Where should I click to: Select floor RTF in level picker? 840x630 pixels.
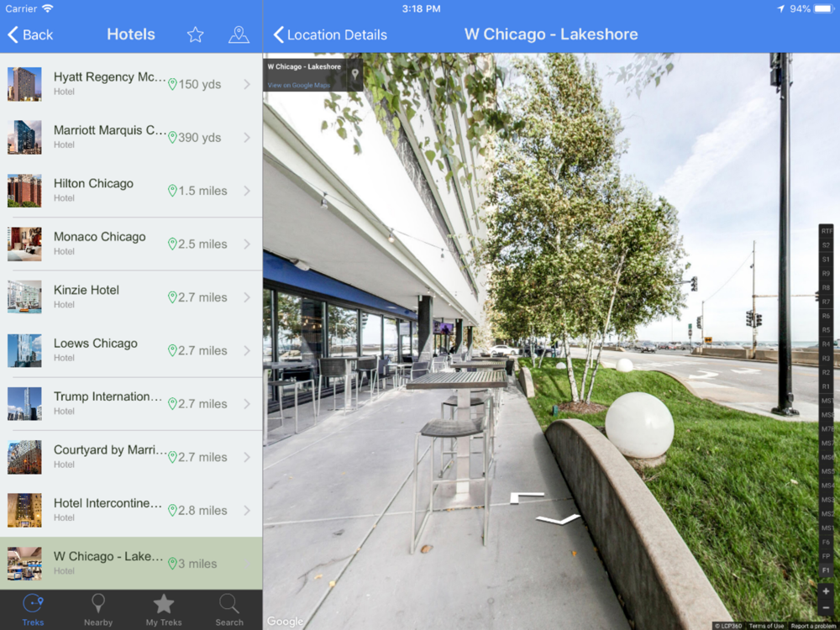[827, 231]
